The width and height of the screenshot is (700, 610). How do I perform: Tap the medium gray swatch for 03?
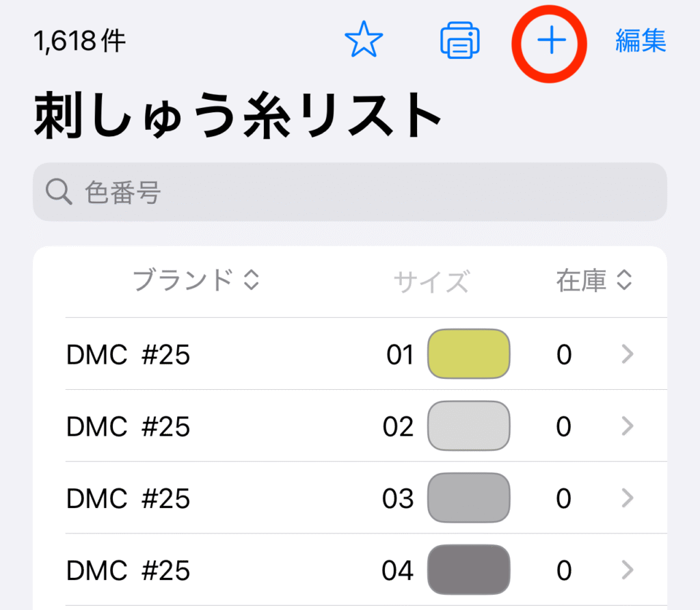pyautogui.click(x=469, y=497)
